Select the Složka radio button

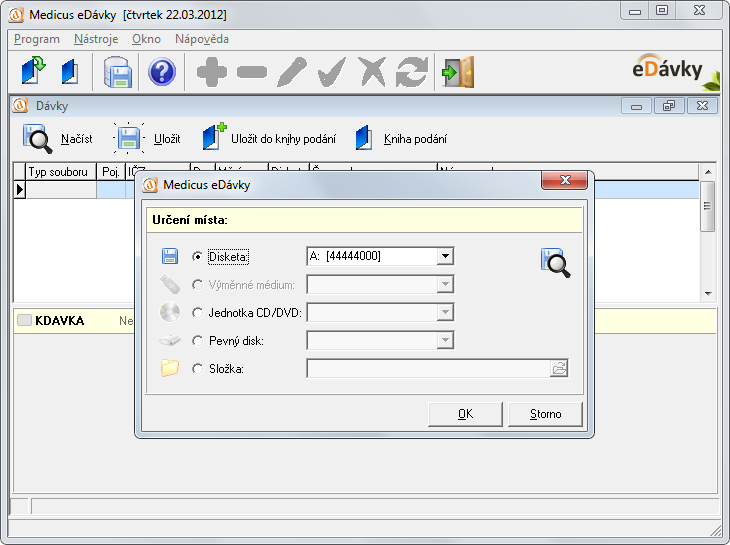click(197, 369)
